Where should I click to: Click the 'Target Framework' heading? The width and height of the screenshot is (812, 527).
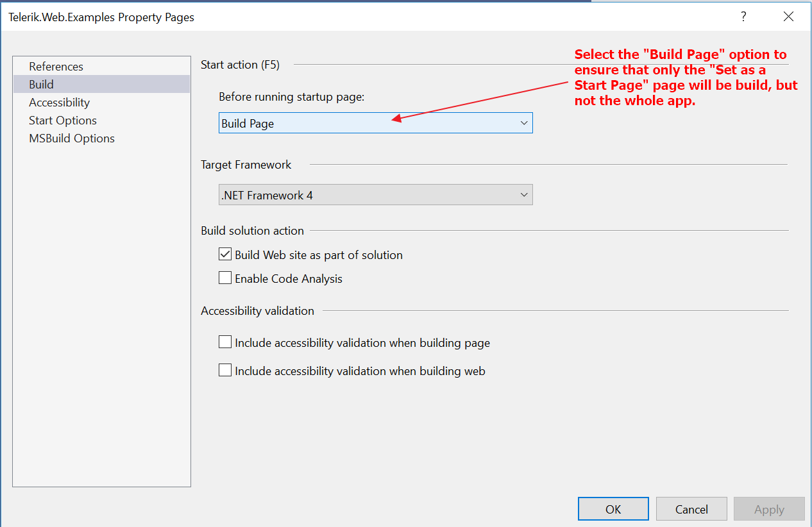click(x=246, y=164)
